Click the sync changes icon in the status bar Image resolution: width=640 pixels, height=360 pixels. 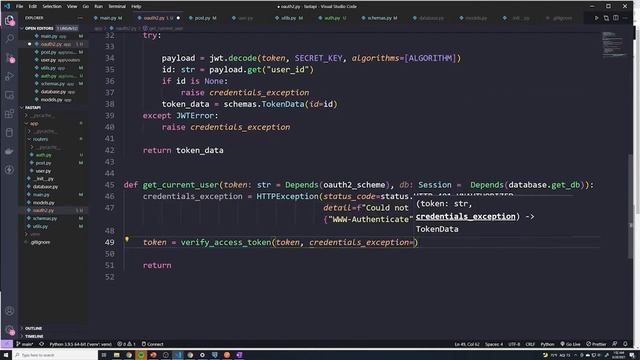[42, 344]
